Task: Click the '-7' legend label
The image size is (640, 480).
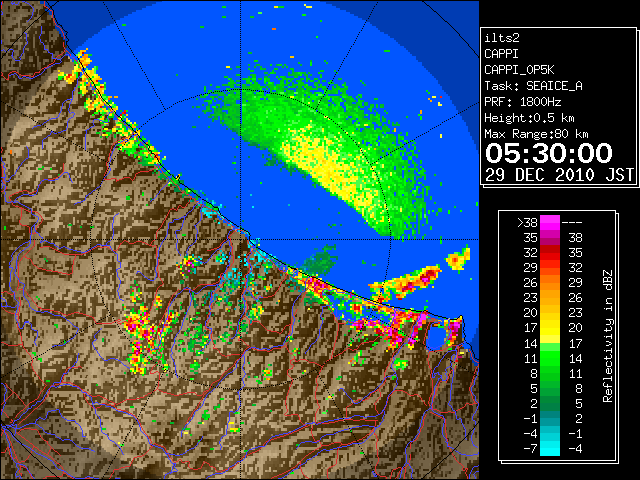Action: coord(530,448)
